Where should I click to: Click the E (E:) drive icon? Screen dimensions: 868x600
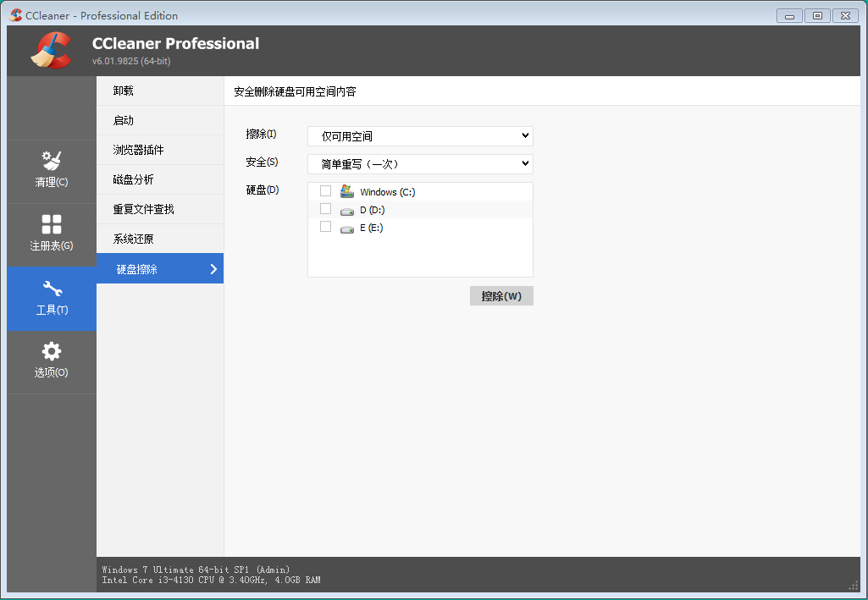346,228
